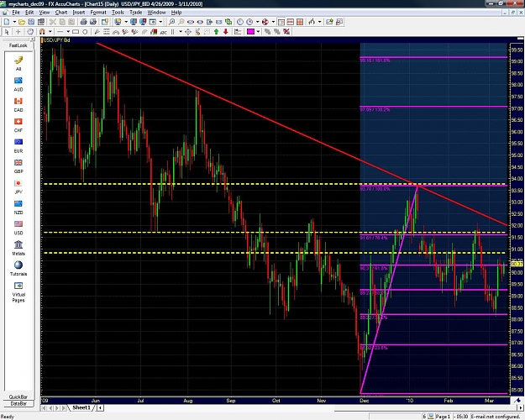Click the refresh green arrows icon
The image size is (525, 420).
tap(228, 22)
